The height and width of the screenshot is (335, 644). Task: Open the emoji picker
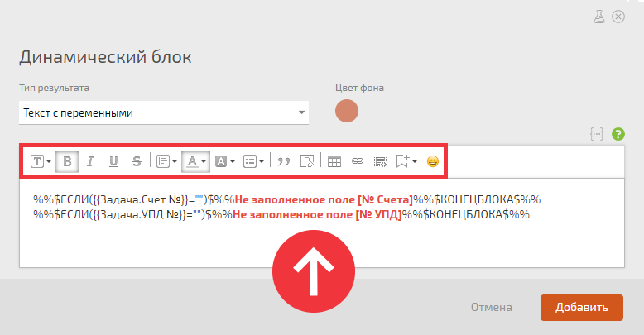click(x=432, y=161)
